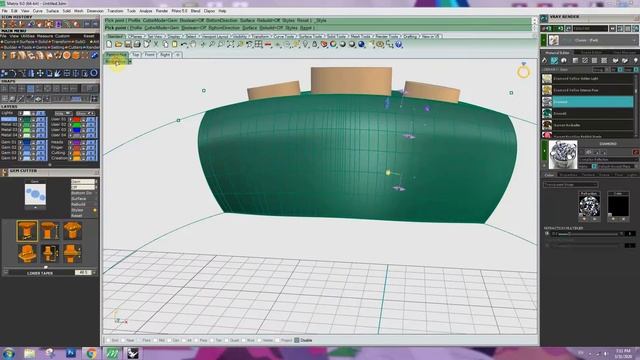Open the Translucent Image dropdown in material editor
640x360 pixels.
pyautogui.click(x=571, y=184)
